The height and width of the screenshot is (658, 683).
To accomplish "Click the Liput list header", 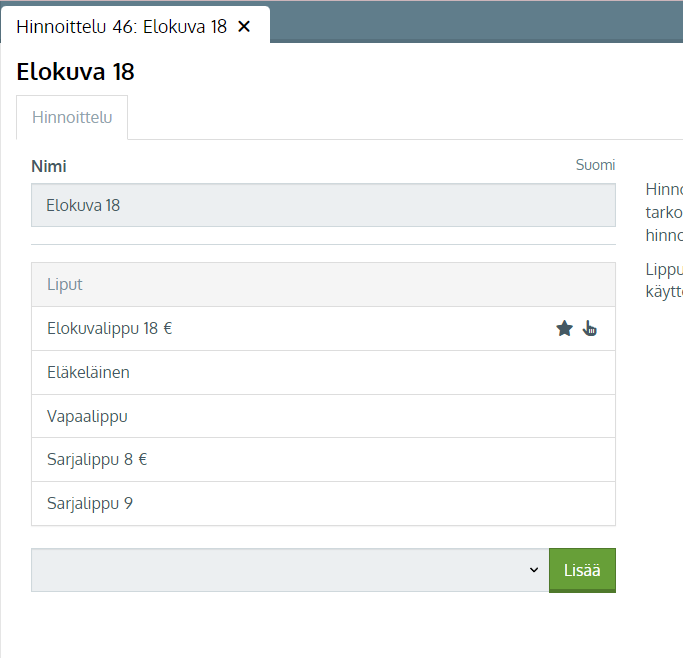I will click(323, 285).
